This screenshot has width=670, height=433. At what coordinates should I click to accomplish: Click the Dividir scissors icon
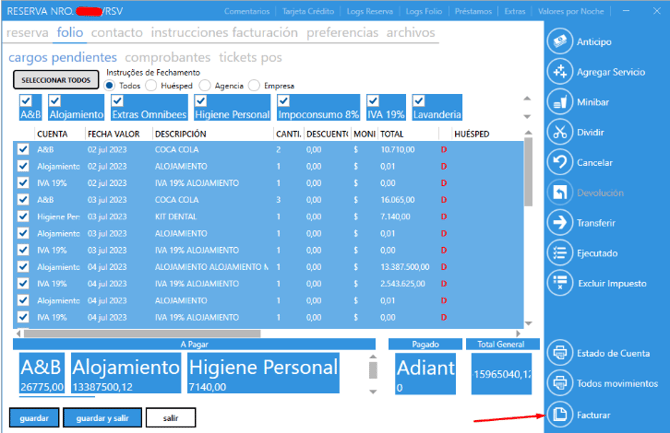click(x=561, y=132)
